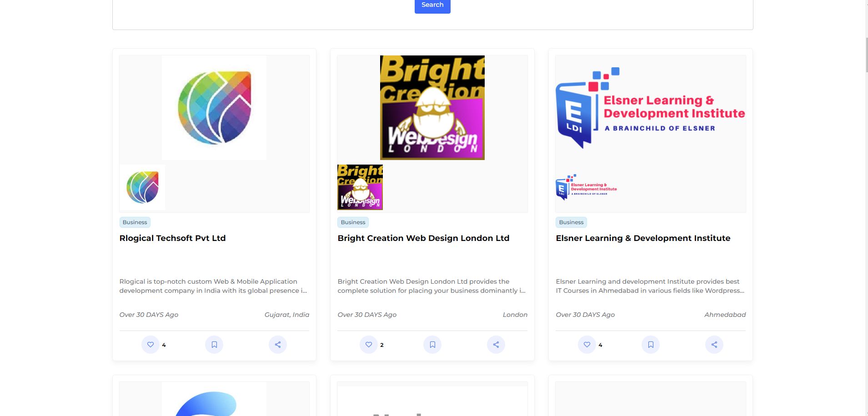
Task: Bookmark the Bright Creation Web Design listing
Action: coord(432,345)
